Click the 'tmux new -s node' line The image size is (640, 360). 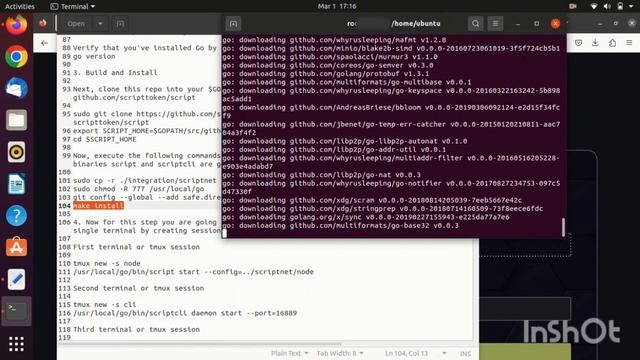(107, 263)
